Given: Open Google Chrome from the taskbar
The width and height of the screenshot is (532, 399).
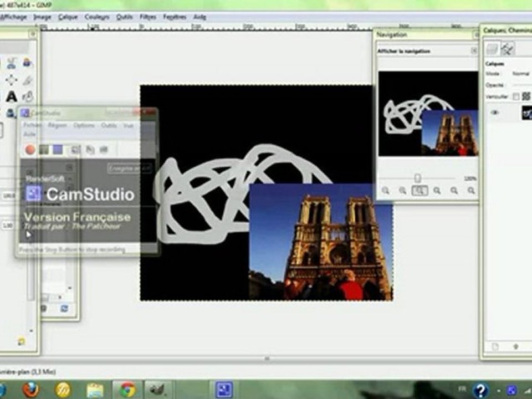Looking at the screenshot, I should pos(127,390).
